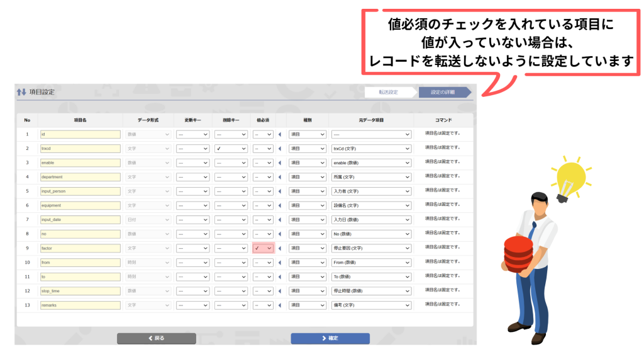This screenshot has height=347, width=644.
Task: Open the データ形式 dropdown for stop_time row
Action: tap(148, 291)
